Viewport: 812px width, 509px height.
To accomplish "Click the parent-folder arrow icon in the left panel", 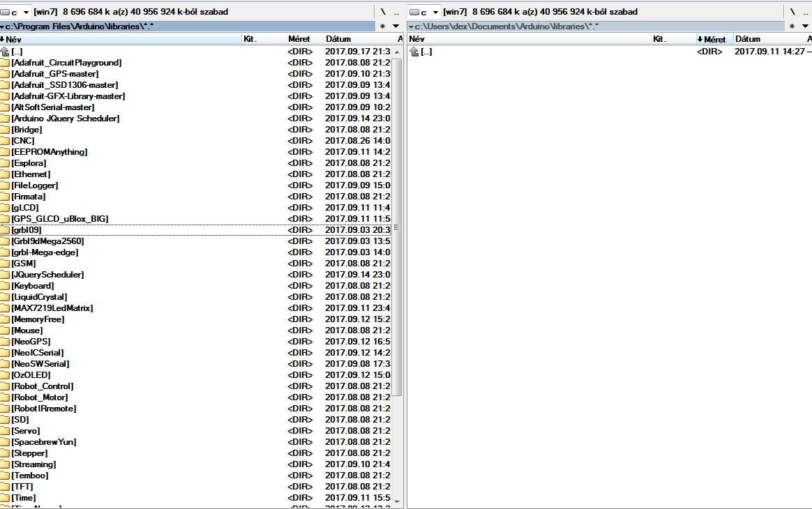I will click(x=5, y=52).
